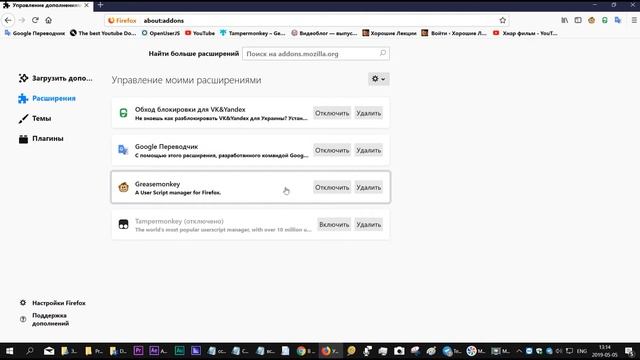Screen dimensions: 640x360
Task: Open the Firefox home page icon
Action: point(49,20)
